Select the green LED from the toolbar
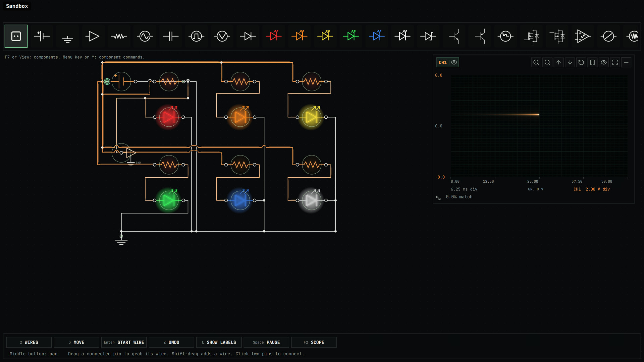644x362 pixels. coord(351,36)
